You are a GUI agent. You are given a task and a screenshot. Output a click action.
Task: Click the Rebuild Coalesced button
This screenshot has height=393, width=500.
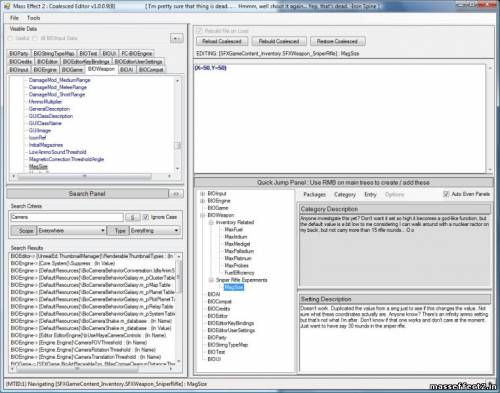pos(279,41)
